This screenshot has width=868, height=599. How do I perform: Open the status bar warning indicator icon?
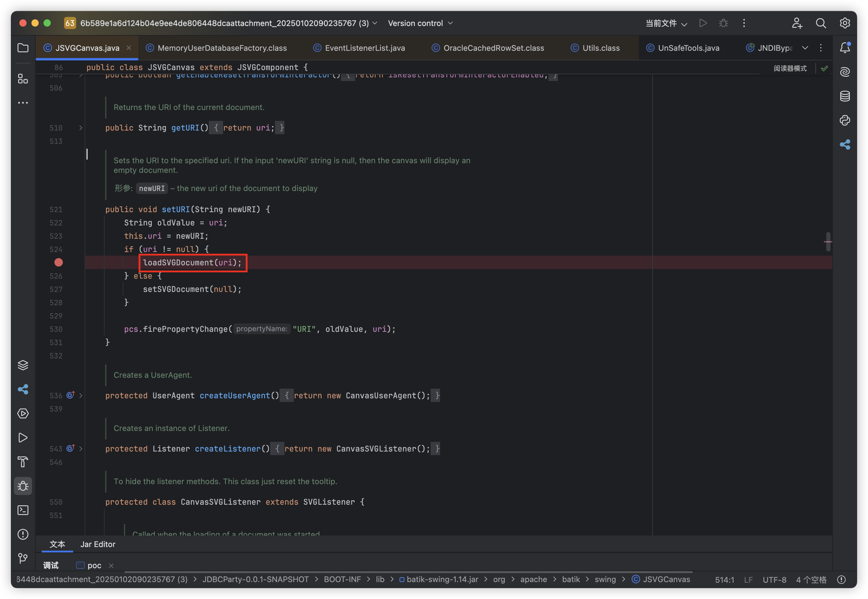click(841, 579)
